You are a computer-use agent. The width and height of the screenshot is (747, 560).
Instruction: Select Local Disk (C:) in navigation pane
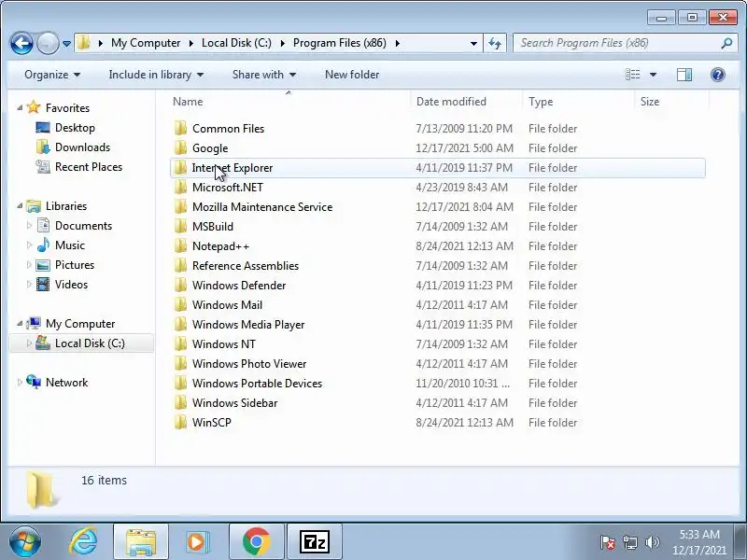point(81,343)
